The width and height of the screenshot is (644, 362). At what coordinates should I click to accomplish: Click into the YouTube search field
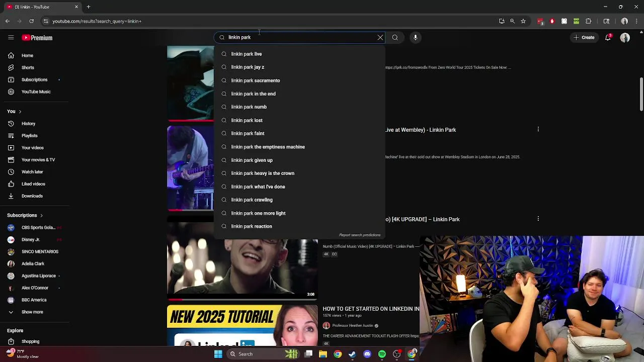click(x=299, y=37)
